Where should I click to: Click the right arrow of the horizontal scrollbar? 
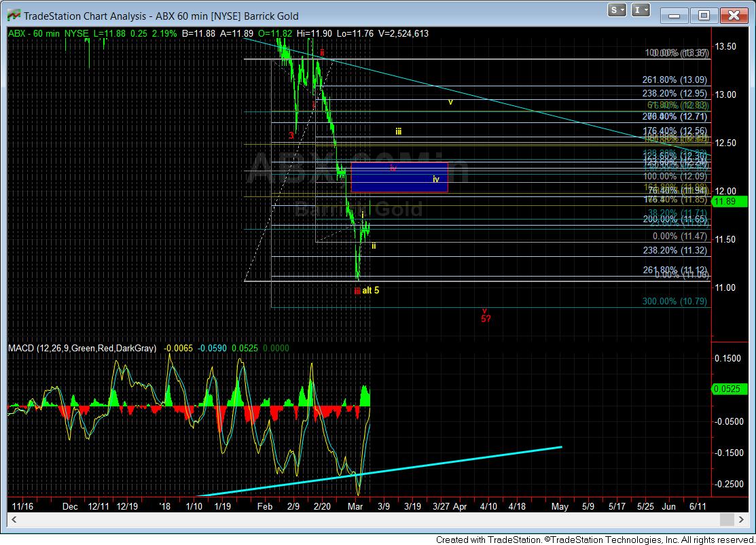pos(742,519)
